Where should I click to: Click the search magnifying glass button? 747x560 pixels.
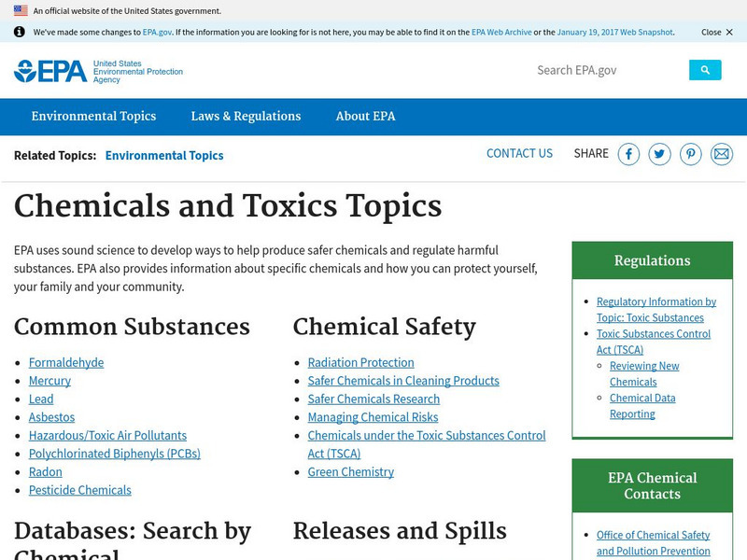tap(705, 69)
